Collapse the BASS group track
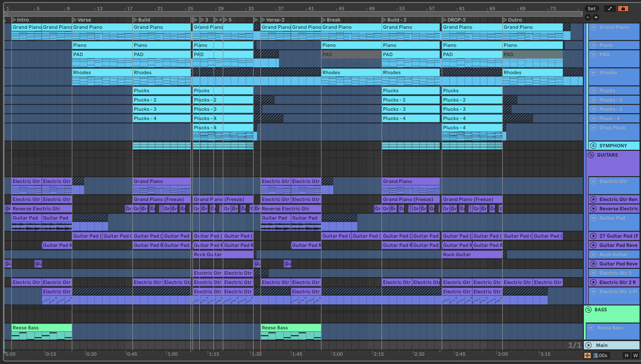This screenshot has height=364, width=641. click(588, 310)
